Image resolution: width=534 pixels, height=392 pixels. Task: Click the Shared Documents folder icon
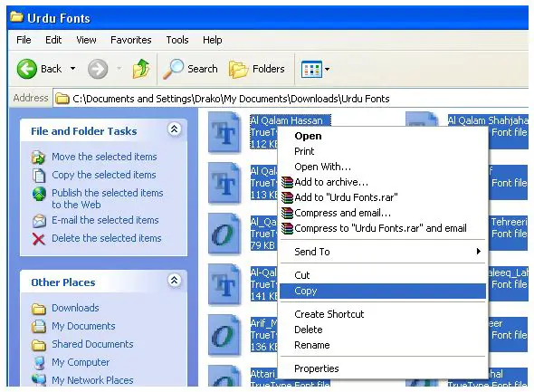[x=39, y=345]
